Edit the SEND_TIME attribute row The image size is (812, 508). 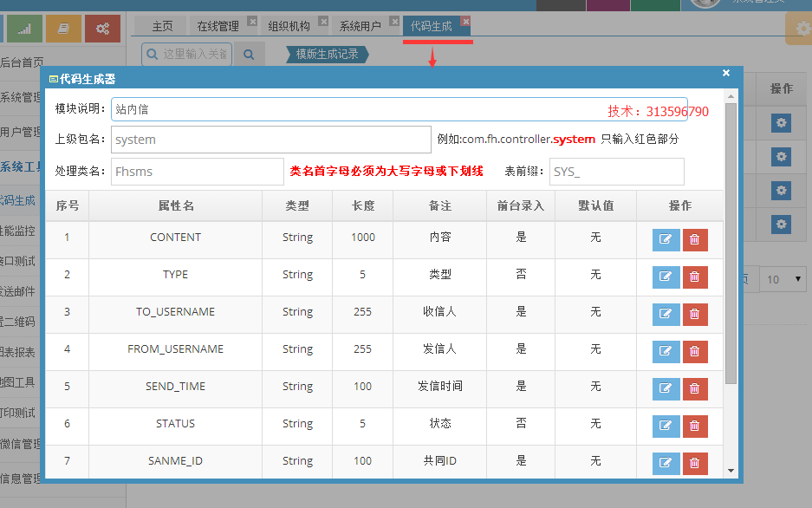pyautogui.click(x=666, y=388)
